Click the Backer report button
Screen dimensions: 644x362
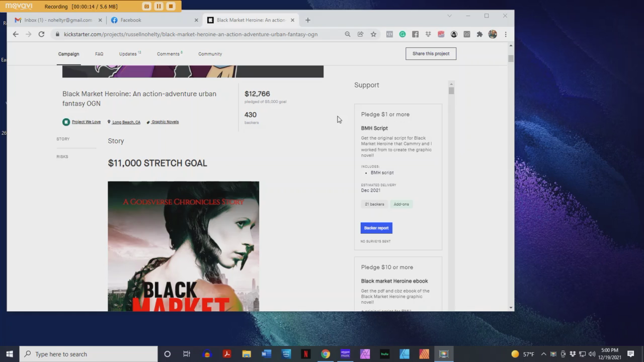[x=376, y=228]
